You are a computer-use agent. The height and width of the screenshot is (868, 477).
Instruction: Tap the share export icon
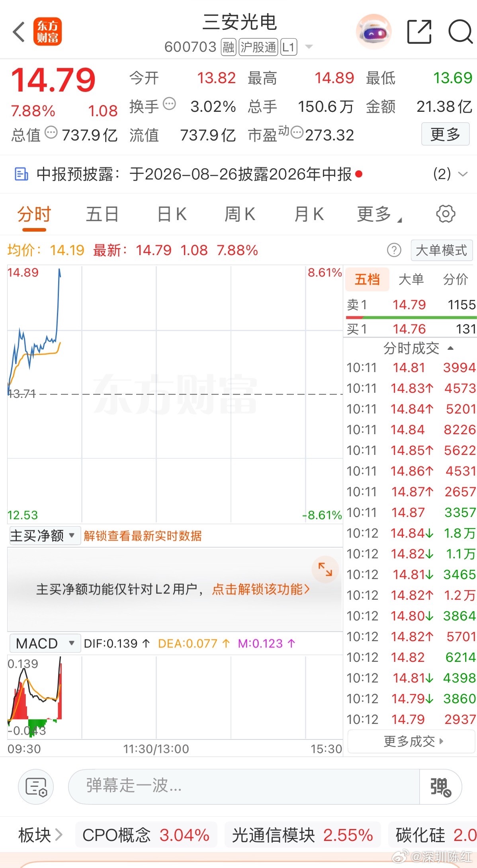click(x=419, y=31)
